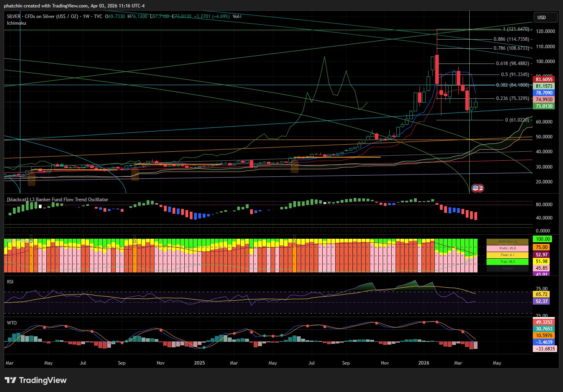
Task: Click the US flag economic event icon
Action: [476, 188]
